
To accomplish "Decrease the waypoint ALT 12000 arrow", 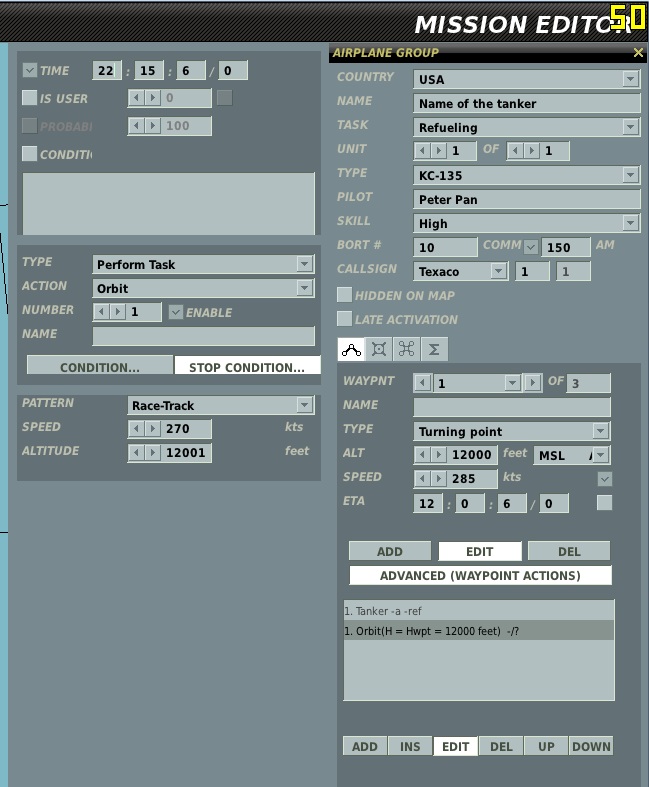I will pos(423,455).
